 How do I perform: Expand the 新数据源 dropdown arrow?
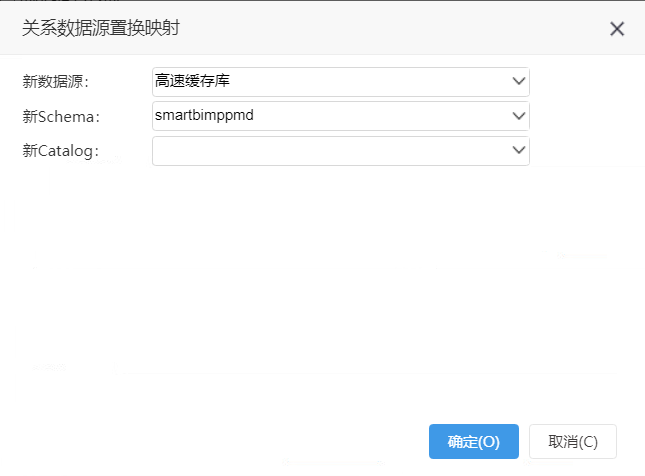point(519,81)
